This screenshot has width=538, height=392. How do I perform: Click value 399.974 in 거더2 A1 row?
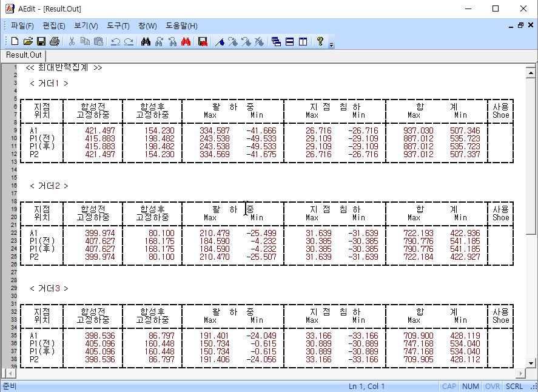100,234
